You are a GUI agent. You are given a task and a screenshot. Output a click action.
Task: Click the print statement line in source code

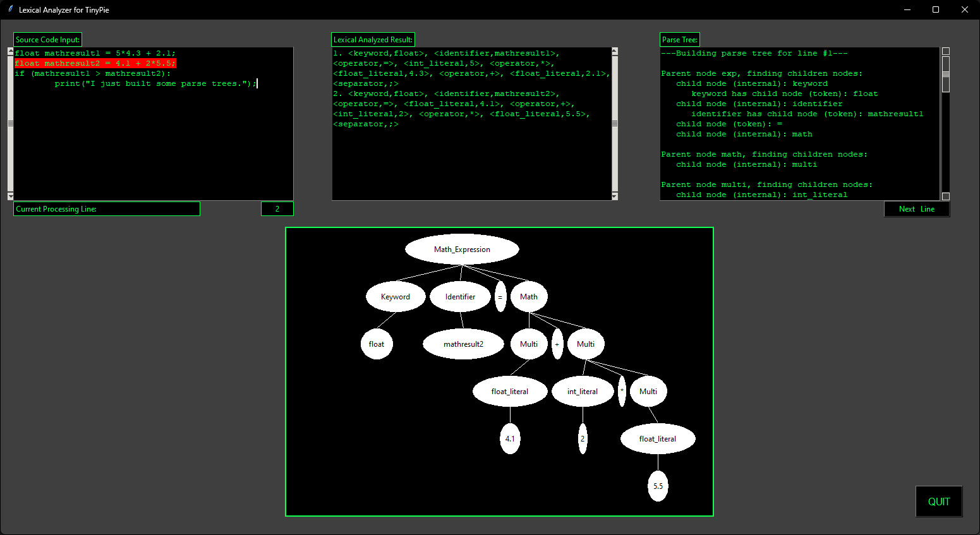[x=155, y=83]
